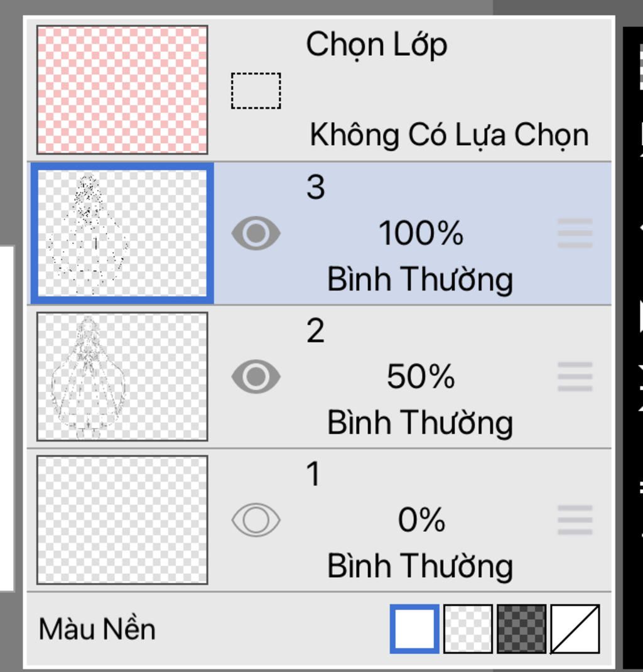Select the diagonal split background option
Screen dimensions: 643x672
tap(575, 629)
